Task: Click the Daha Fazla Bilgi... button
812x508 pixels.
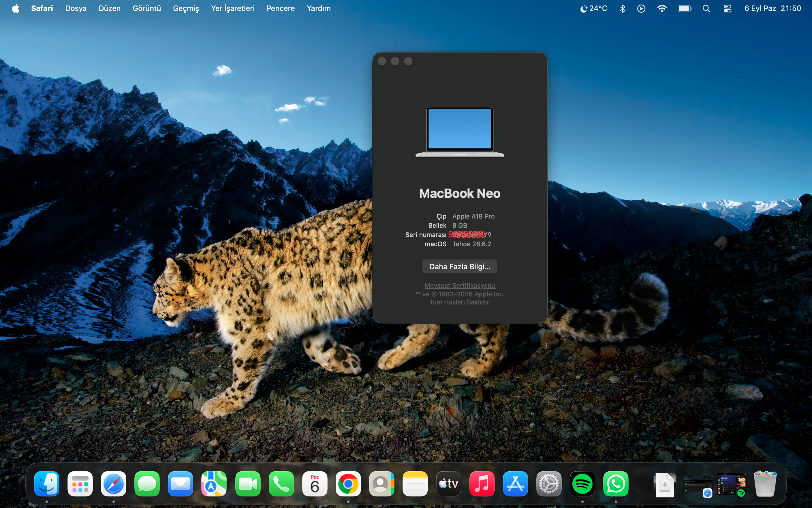Action: (x=460, y=266)
